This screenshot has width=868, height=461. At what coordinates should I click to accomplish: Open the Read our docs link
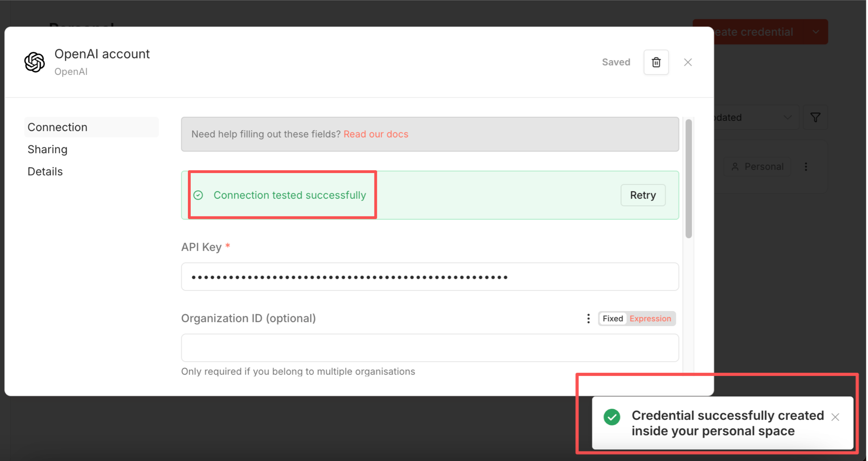click(377, 134)
